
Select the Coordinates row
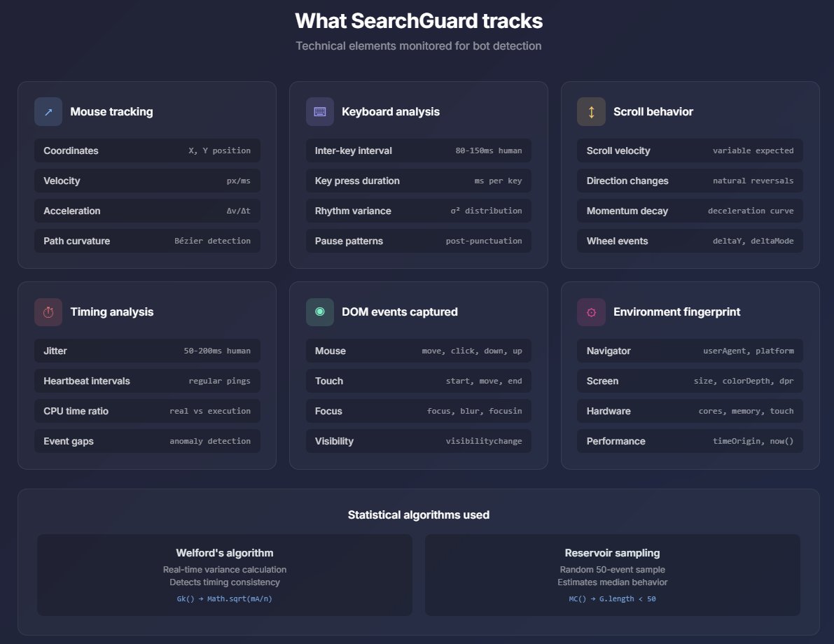[147, 150]
